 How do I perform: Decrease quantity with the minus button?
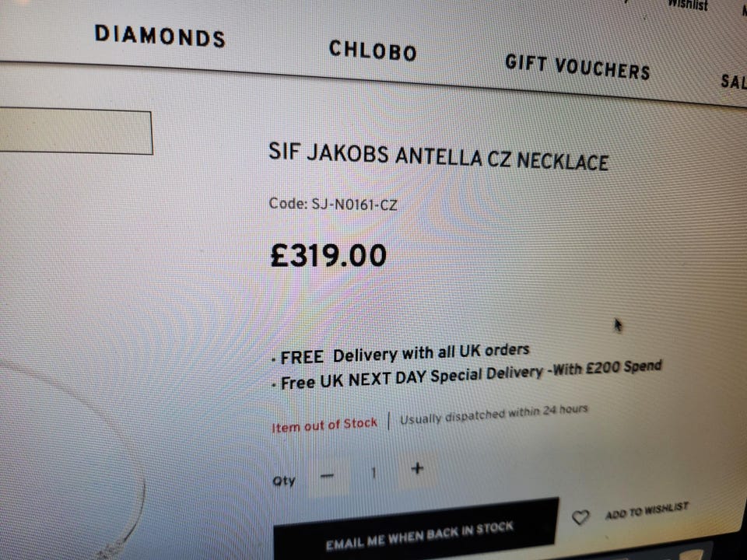coord(328,476)
